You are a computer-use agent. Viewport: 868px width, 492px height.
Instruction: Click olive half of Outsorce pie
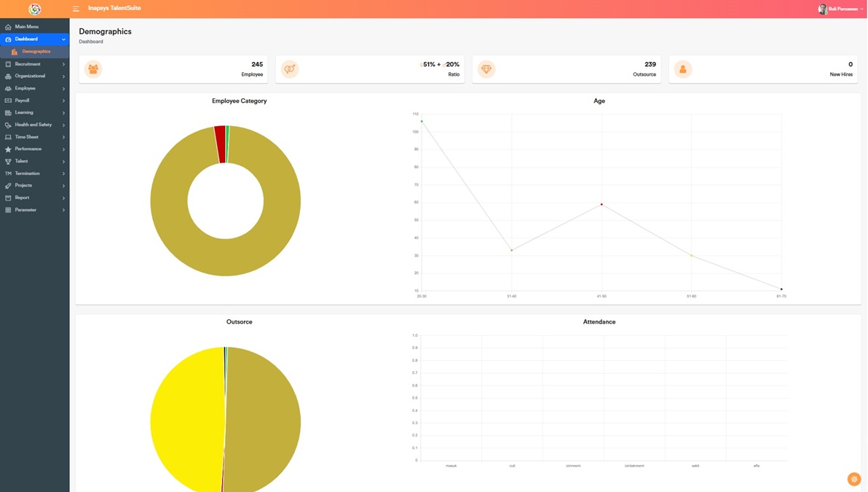263,421
